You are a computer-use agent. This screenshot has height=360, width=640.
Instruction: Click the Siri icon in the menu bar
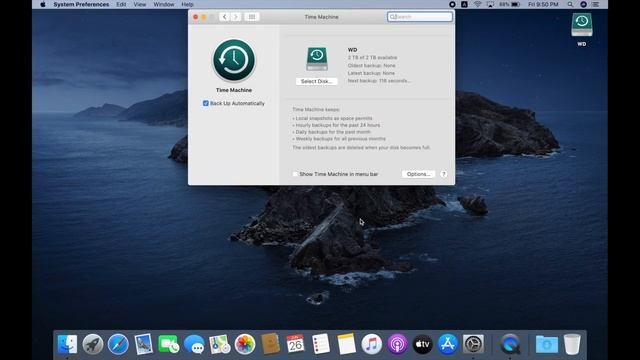[x=583, y=4]
